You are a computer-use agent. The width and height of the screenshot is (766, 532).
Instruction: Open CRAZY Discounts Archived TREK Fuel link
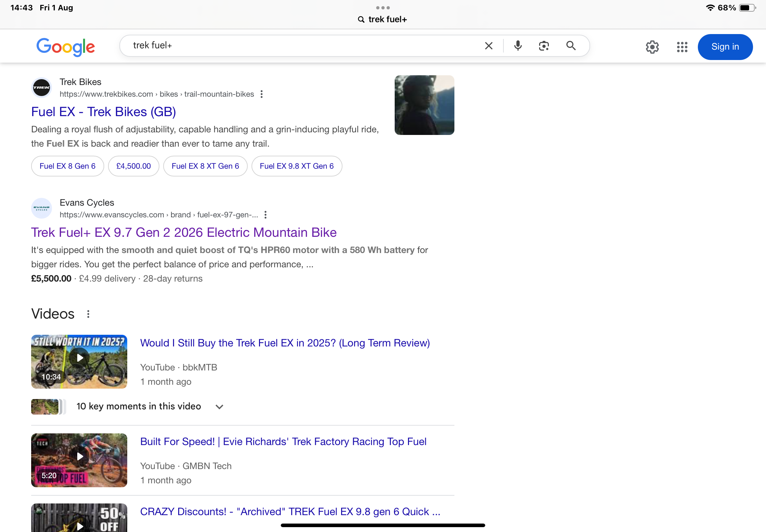(x=290, y=512)
